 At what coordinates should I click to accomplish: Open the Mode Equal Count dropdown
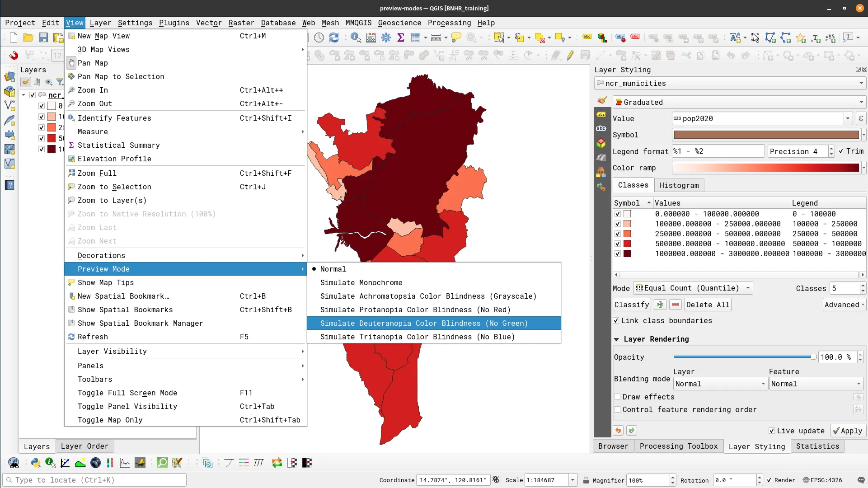694,288
